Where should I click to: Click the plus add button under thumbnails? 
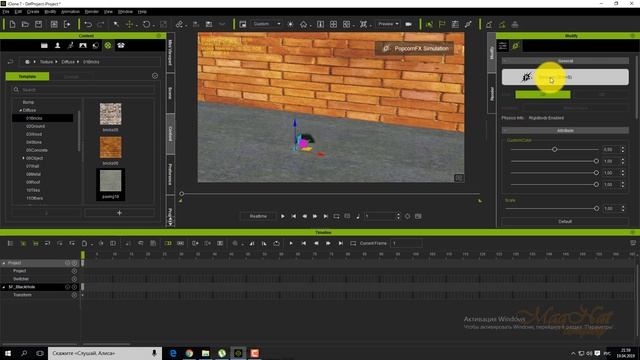click(x=119, y=213)
